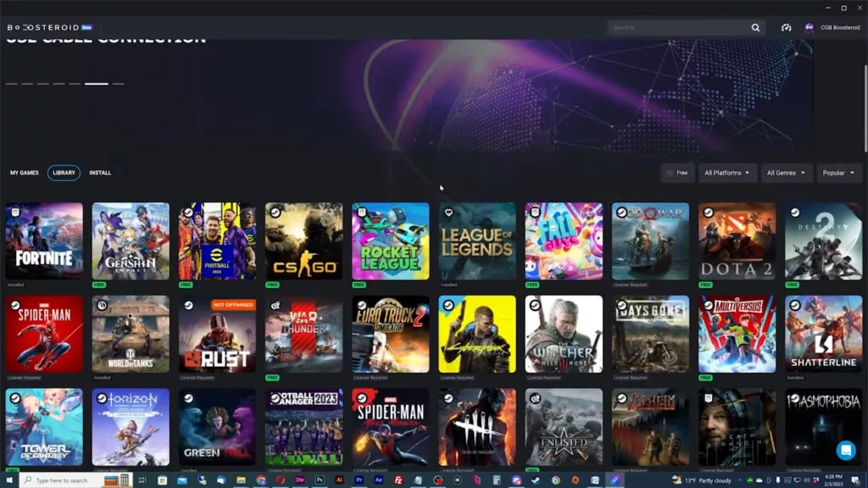
Task: Open the Dead by Daylight card
Action: 477,427
